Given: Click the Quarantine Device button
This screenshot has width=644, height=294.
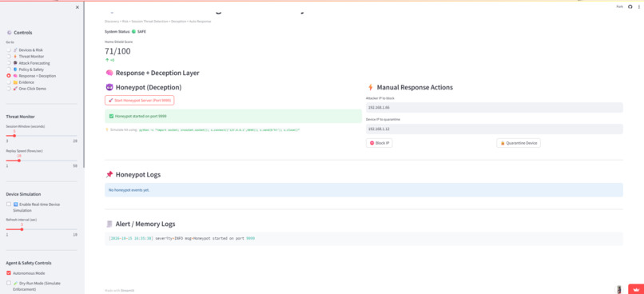Looking at the screenshot, I should pos(519,143).
